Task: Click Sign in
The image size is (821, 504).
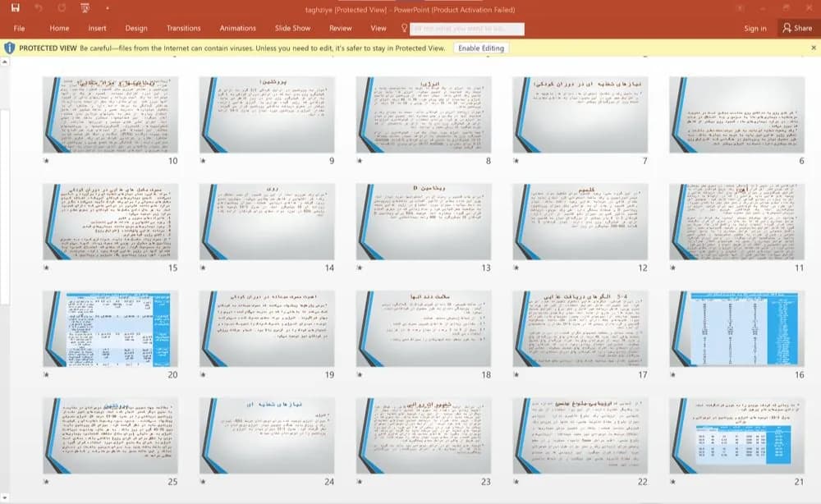Action: (755, 28)
